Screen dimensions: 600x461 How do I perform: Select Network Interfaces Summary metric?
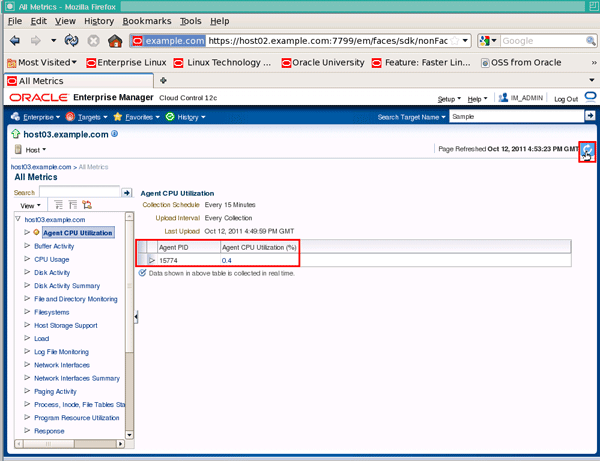tap(77, 378)
